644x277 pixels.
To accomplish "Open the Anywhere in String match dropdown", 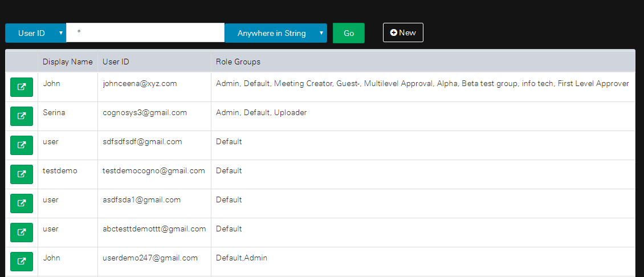I will pos(276,33).
